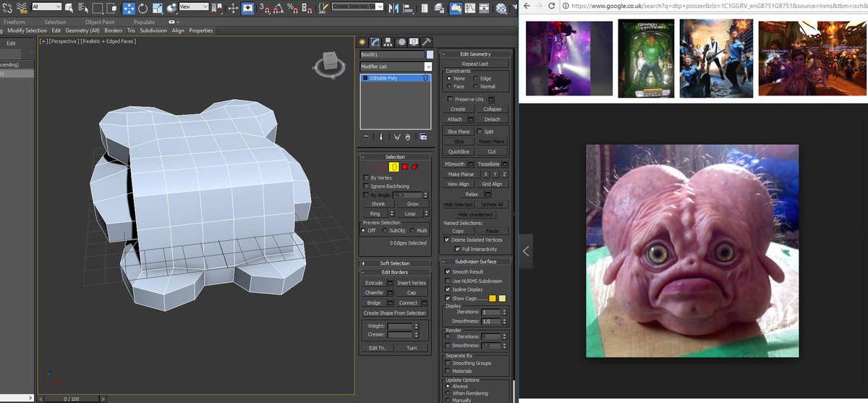The height and width of the screenshot is (403, 868).
Task: Open the Subdivision ribbon panel
Action: 153,30
